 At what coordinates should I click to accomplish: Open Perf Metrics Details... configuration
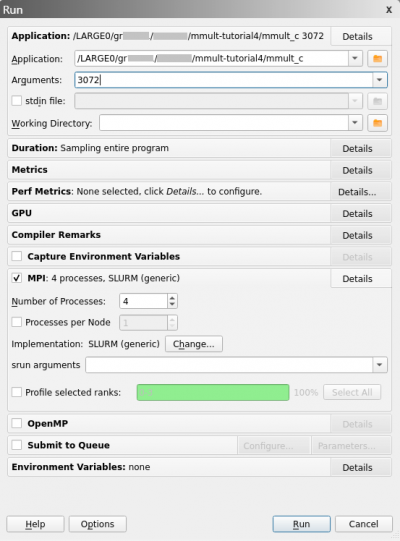coord(357,192)
